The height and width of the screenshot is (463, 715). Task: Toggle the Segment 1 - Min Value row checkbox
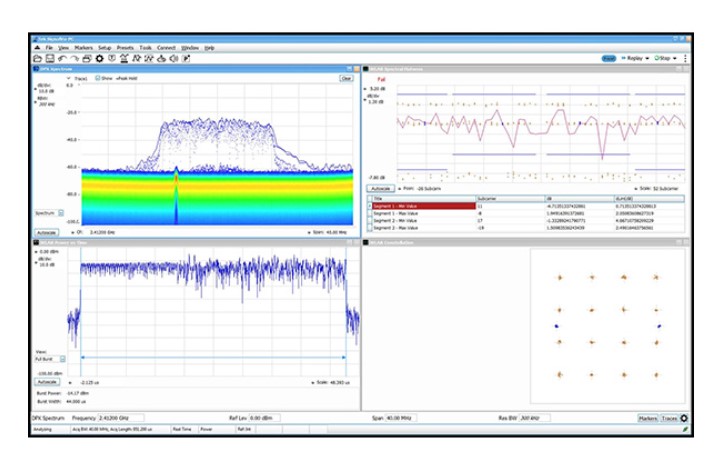(x=370, y=207)
